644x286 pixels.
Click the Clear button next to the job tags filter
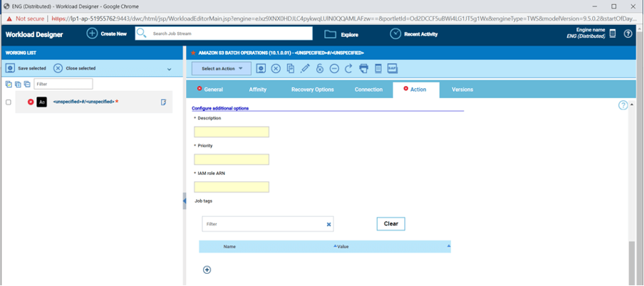pyautogui.click(x=390, y=223)
